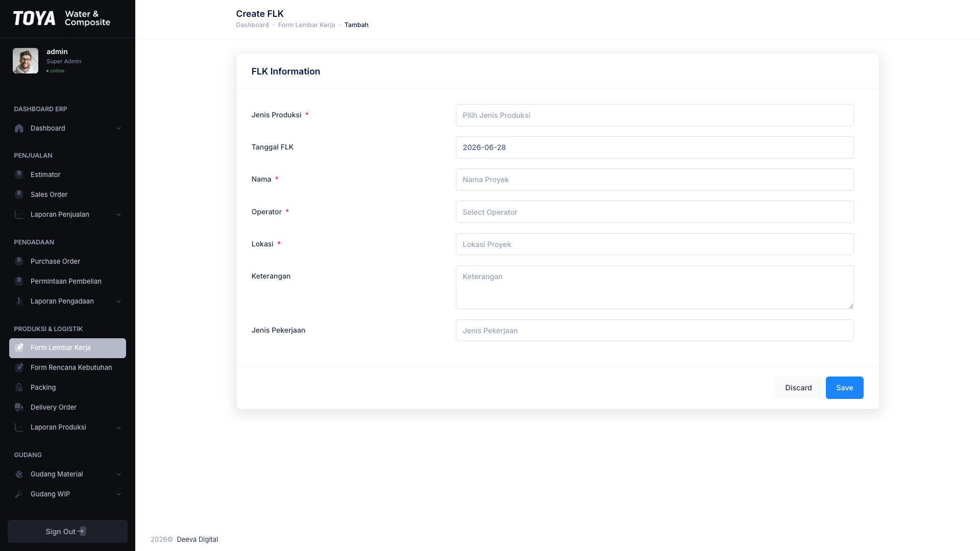Focus the Jenis Pekerjaan input field
This screenshot has width=980, height=551.
coord(654,330)
